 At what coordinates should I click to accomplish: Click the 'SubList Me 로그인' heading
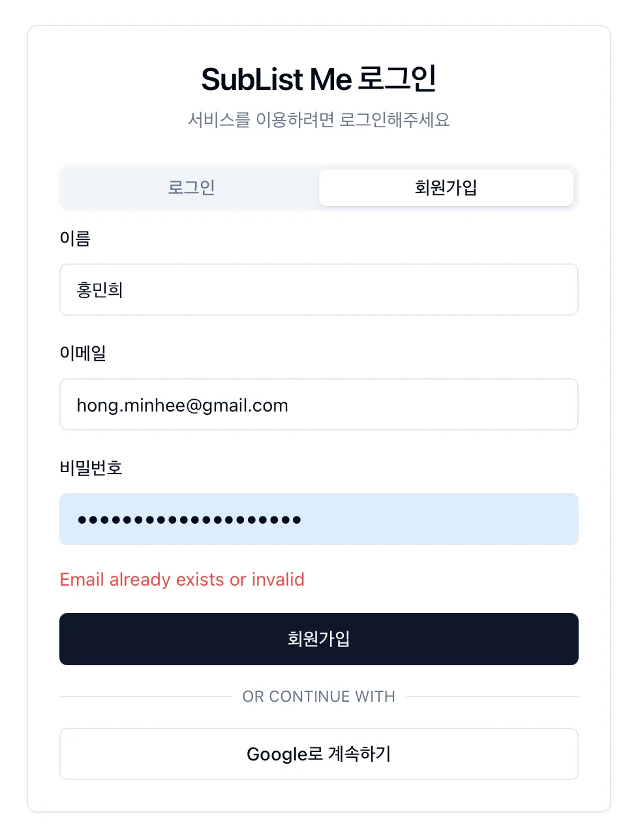318,80
